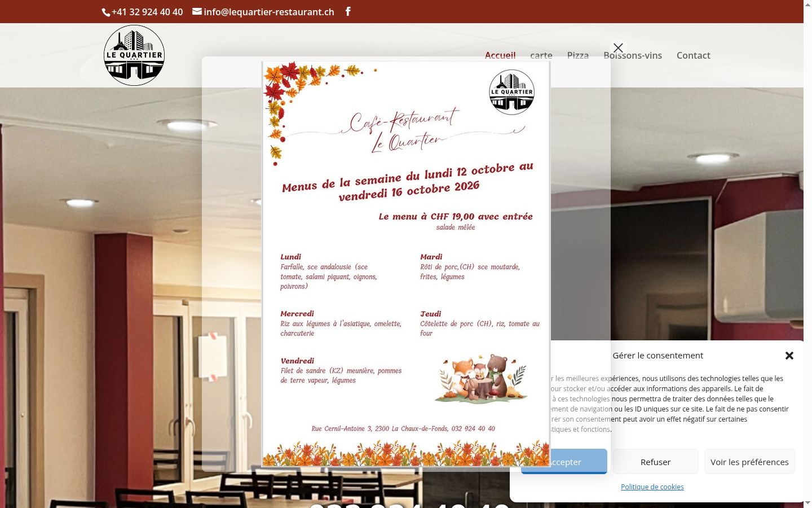
Task: Click the Le Quartier logo on the flyer
Action: [511, 92]
